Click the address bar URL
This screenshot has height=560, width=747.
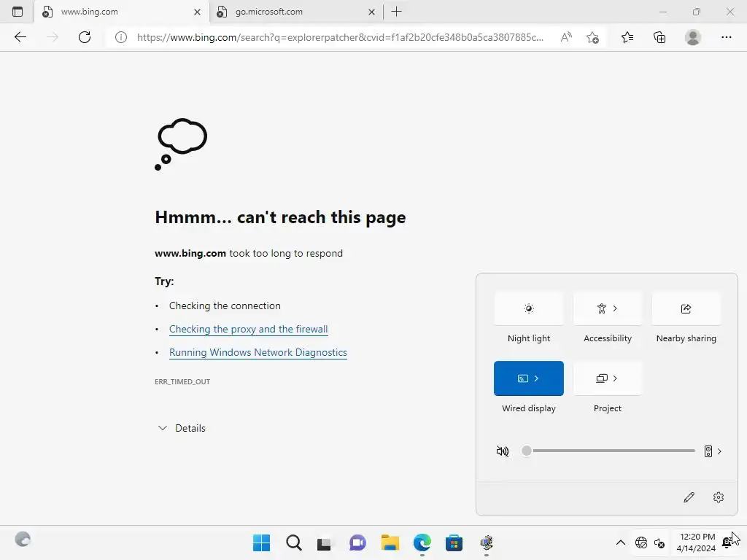click(x=340, y=37)
